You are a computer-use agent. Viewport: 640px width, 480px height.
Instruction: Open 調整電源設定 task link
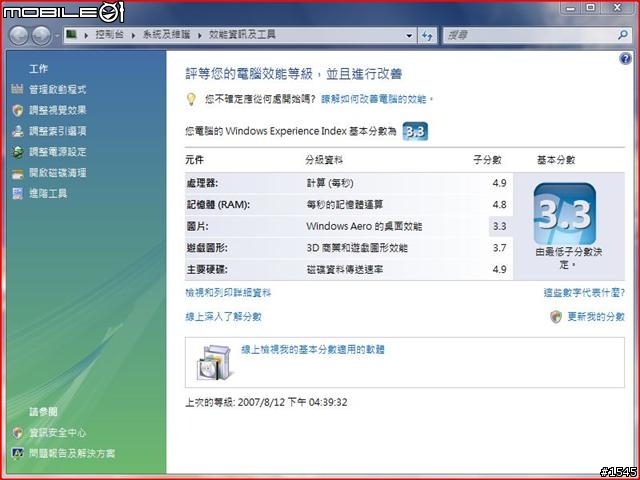coord(58,152)
